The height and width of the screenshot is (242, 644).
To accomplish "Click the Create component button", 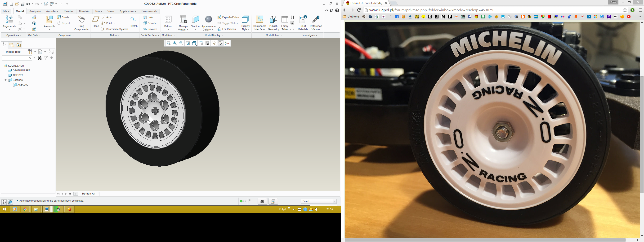I will (x=63, y=17).
